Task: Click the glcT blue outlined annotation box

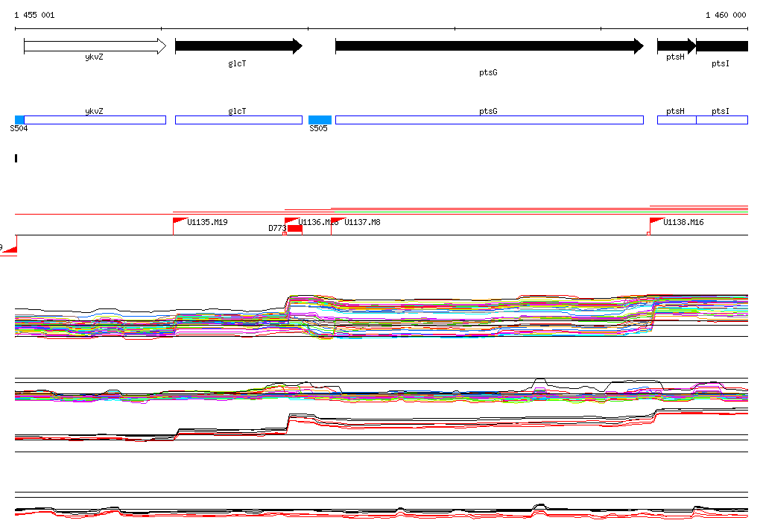Action: click(239, 120)
